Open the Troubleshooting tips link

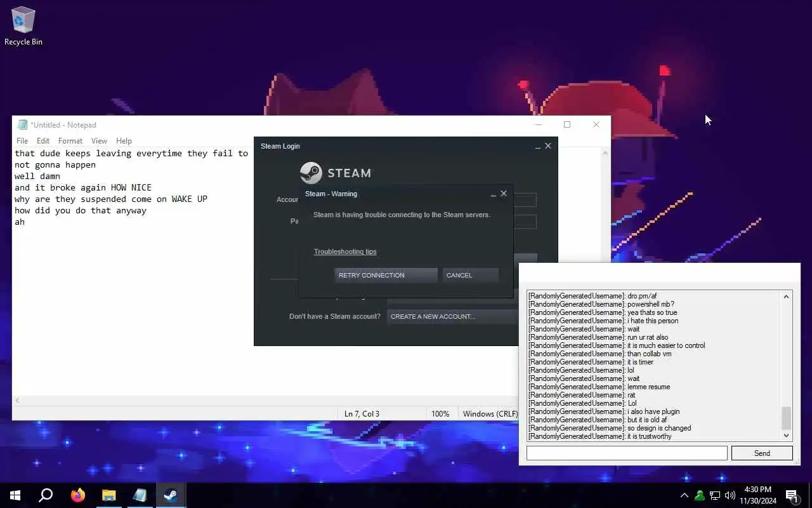click(x=345, y=251)
